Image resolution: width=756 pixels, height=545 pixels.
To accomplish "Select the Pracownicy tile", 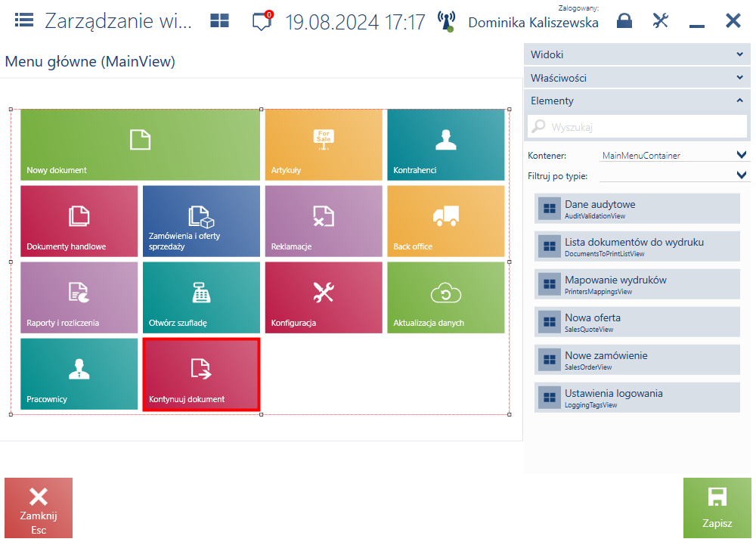I will click(79, 374).
